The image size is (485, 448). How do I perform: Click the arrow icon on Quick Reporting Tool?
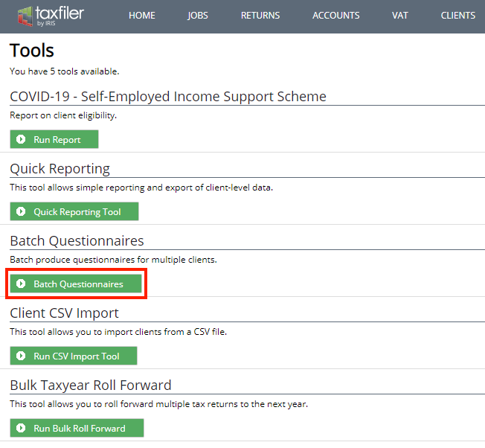click(21, 211)
